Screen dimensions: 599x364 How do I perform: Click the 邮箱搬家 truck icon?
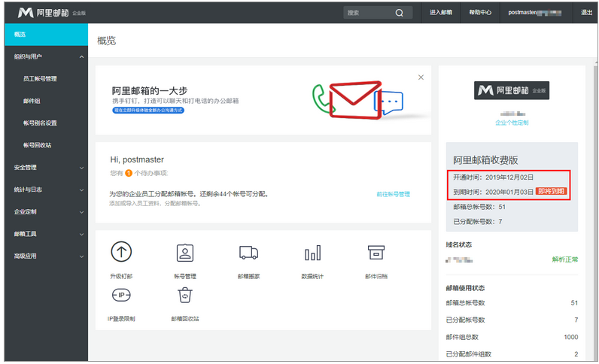click(x=248, y=253)
